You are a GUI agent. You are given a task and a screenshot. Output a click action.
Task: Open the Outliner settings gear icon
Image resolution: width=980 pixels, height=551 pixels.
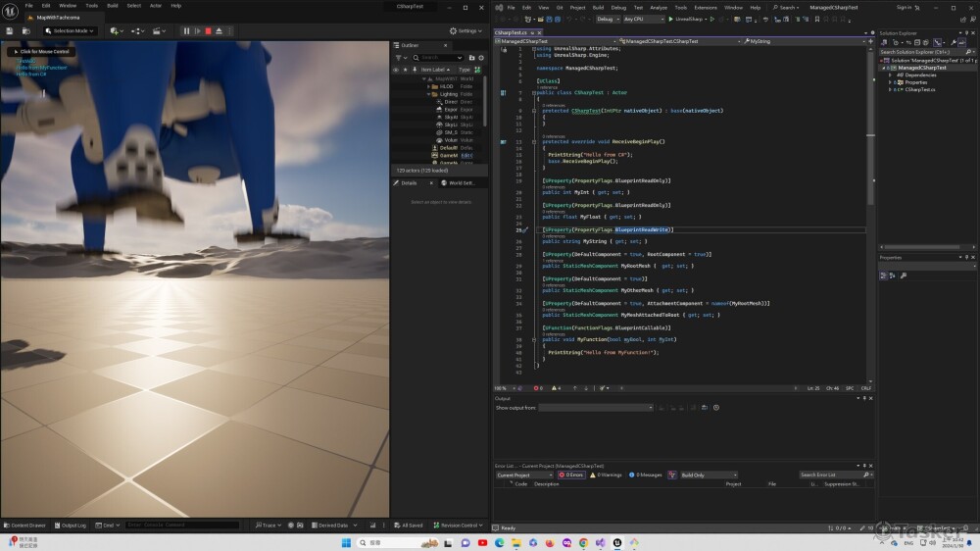(483, 58)
